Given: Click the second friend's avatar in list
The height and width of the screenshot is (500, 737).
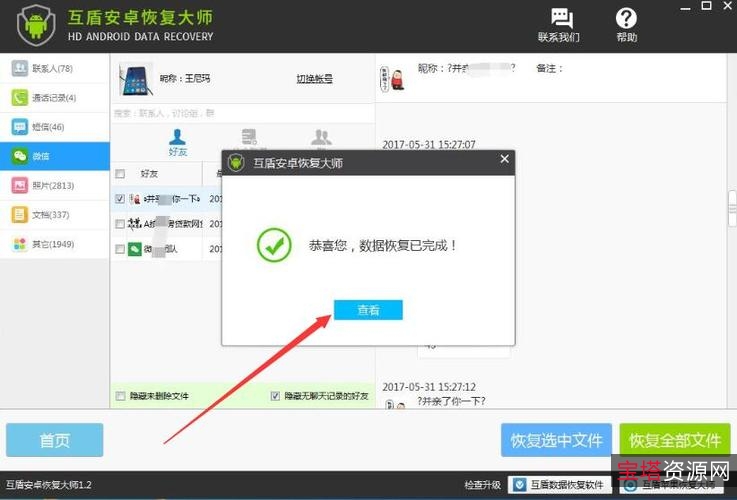Looking at the screenshot, I should click(x=135, y=224).
